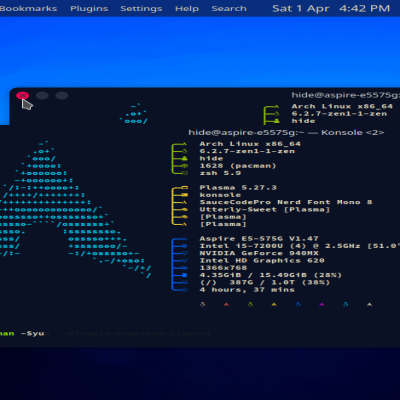Click theme icon beside Utterly-Sweet [Plasma]

coord(184,210)
